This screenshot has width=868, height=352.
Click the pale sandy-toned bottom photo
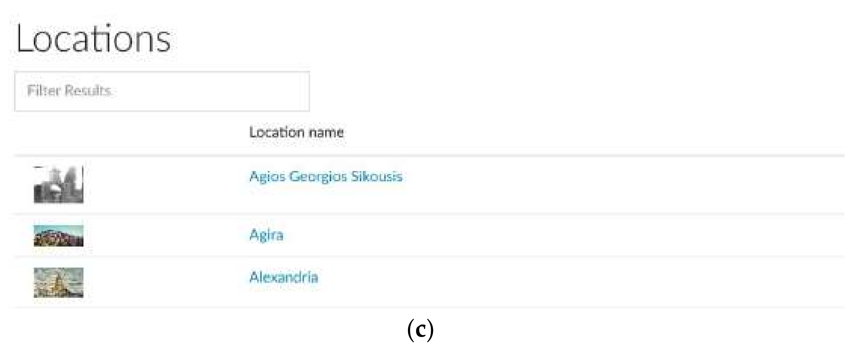click(x=58, y=283)
